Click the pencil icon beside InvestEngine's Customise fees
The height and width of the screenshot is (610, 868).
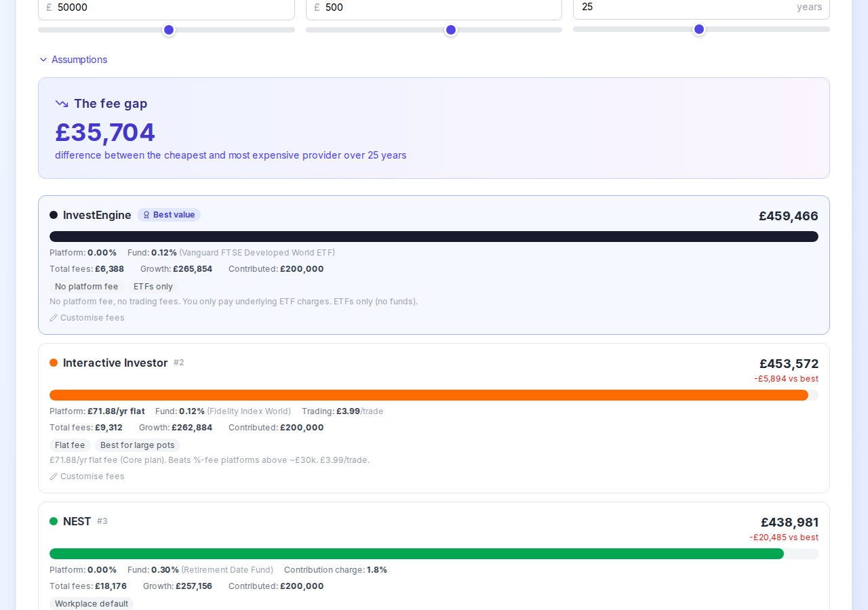pos(53,317)
